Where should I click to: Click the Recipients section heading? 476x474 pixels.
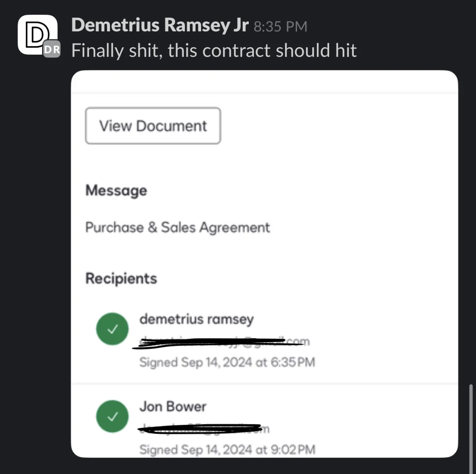(x=121, y=278)
